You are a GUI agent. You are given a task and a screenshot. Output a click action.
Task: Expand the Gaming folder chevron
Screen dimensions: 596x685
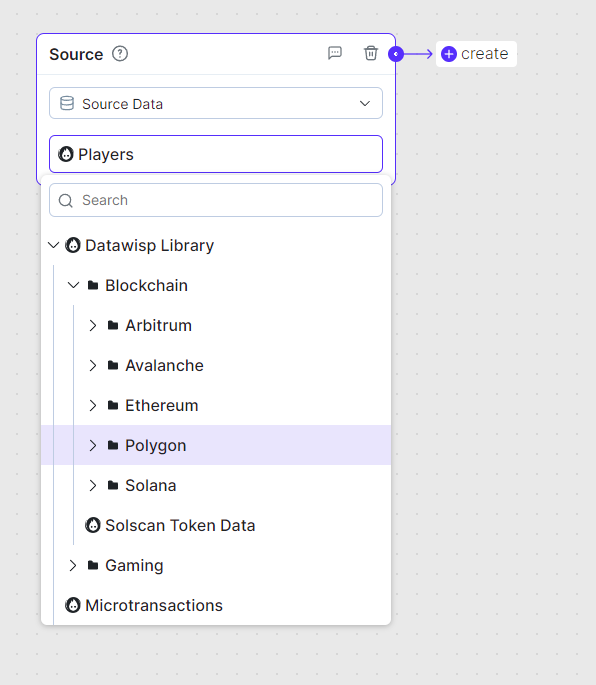(x=73, y=565)
